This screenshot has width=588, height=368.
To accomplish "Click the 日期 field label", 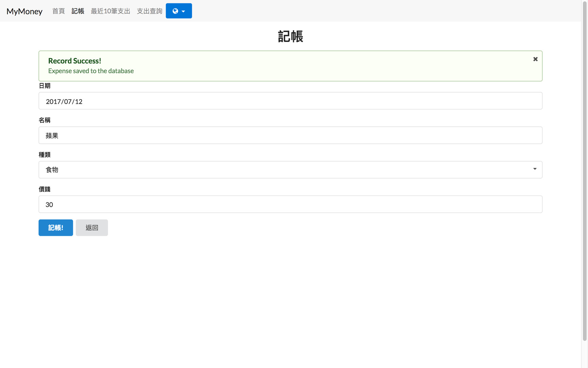I will 45,86.
